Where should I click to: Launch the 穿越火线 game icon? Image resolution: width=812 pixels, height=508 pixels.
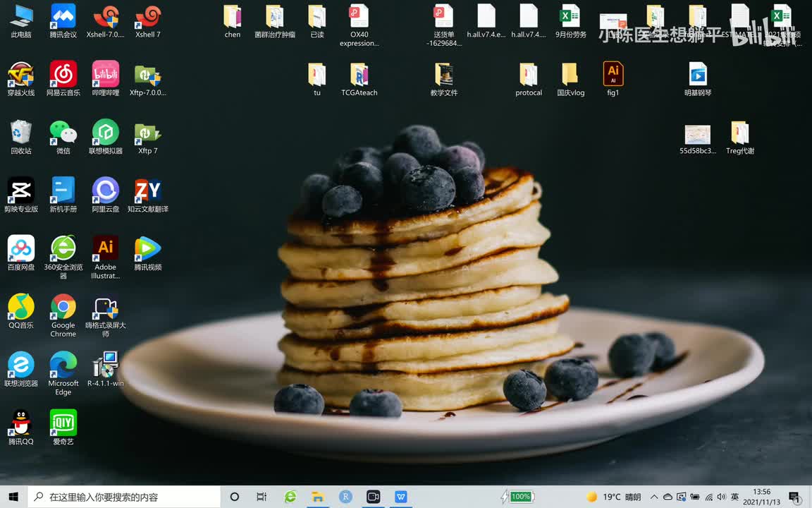pos(20,79)
